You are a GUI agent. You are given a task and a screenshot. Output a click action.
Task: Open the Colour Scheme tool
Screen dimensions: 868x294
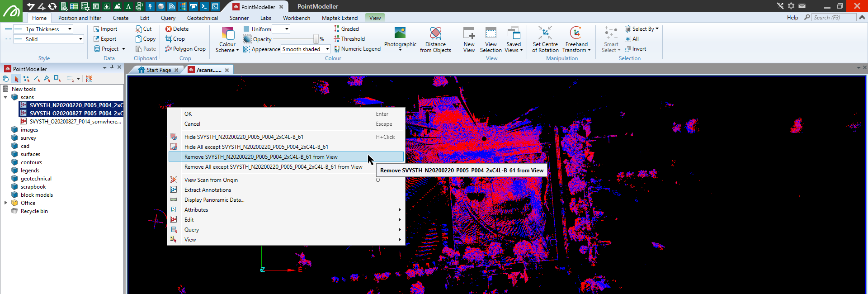[x=227, y=39]
